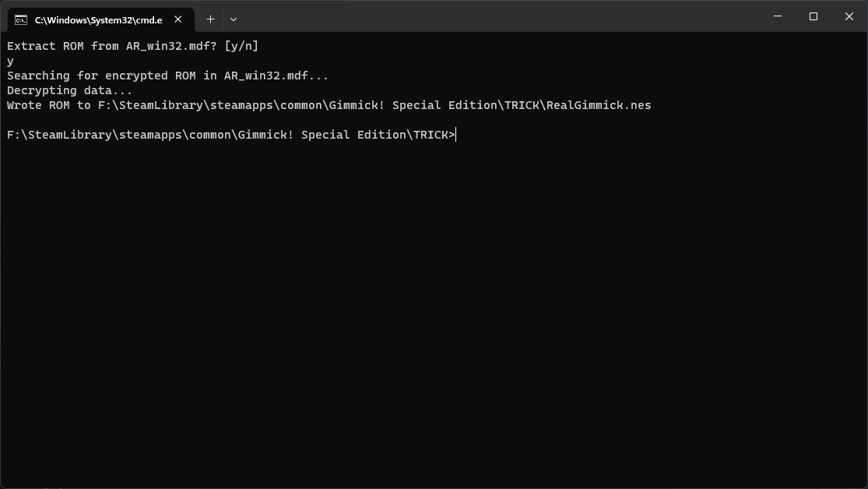Click the 'Decrypting data...' output line
The width and height of the screenshot is (868, 489).
(x=70, y=91)
